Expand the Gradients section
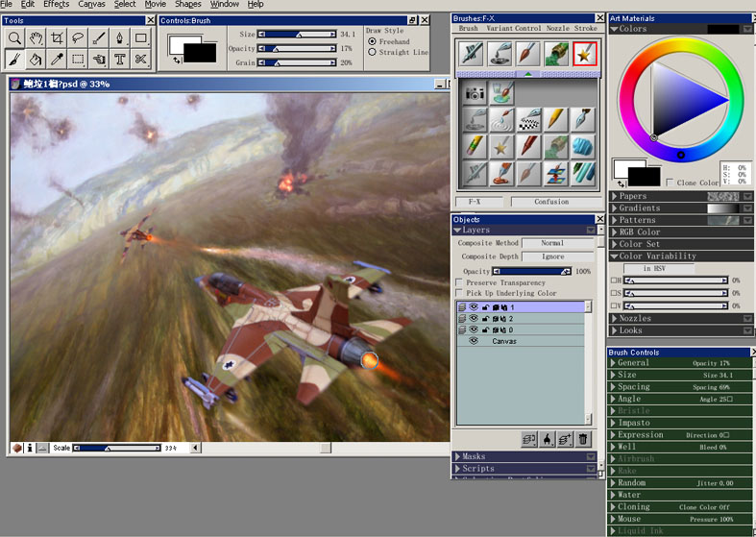This screenshot has width=756, height=537. pyautogui.click(x=614, y=208)
